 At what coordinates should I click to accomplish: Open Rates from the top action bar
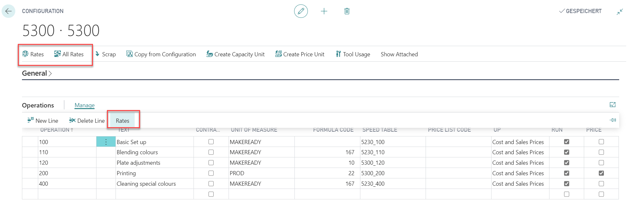33,54
